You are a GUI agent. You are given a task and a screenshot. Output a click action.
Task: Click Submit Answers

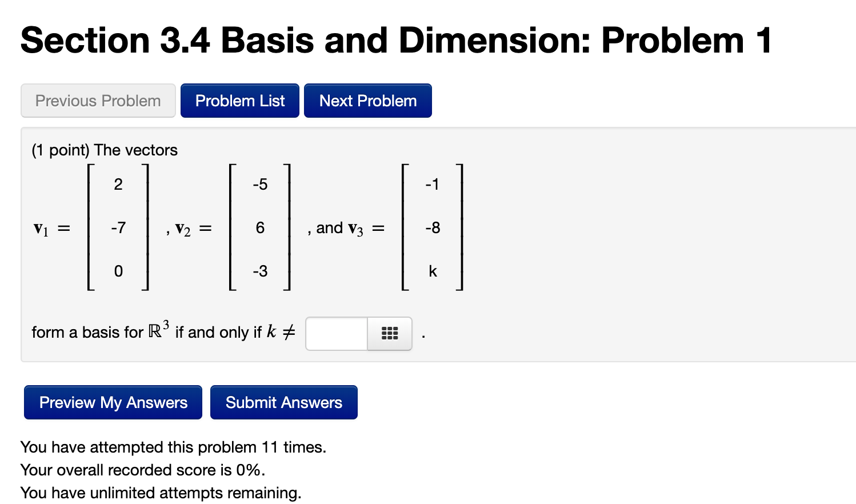pyautogui.click(x=283, y=402)
